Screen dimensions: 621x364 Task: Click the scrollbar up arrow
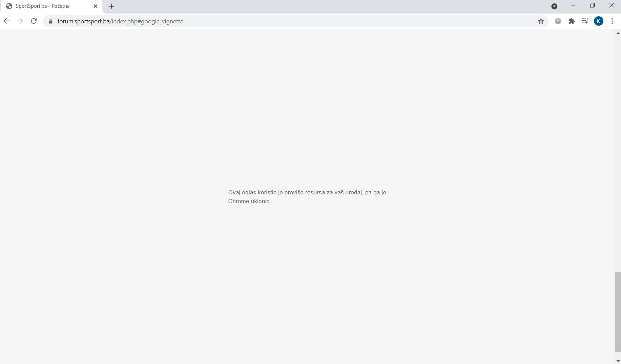coord(618,33)
